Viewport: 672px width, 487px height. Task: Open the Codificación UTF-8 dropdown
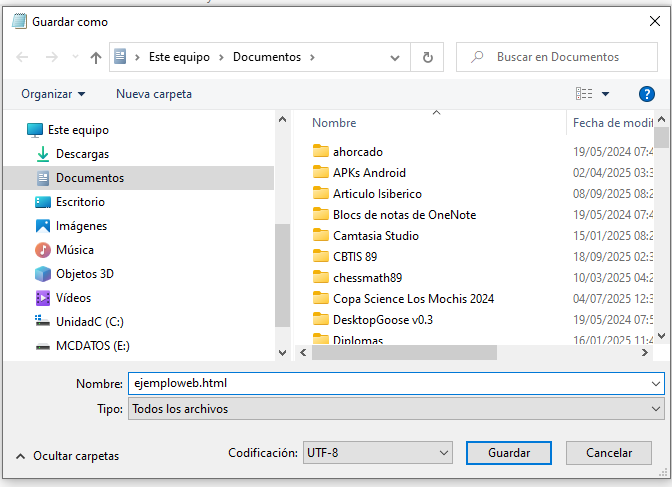[x=377, y=453]
